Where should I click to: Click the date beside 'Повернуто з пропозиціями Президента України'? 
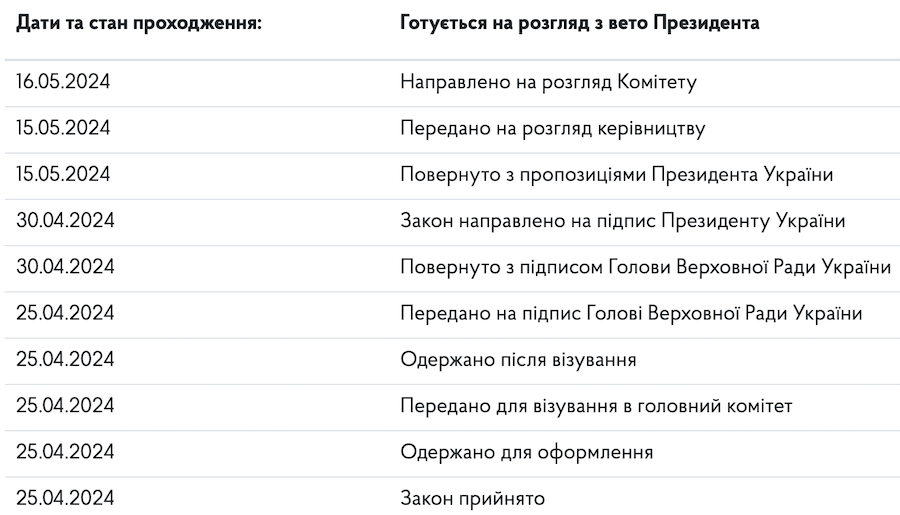pos(63,174)
